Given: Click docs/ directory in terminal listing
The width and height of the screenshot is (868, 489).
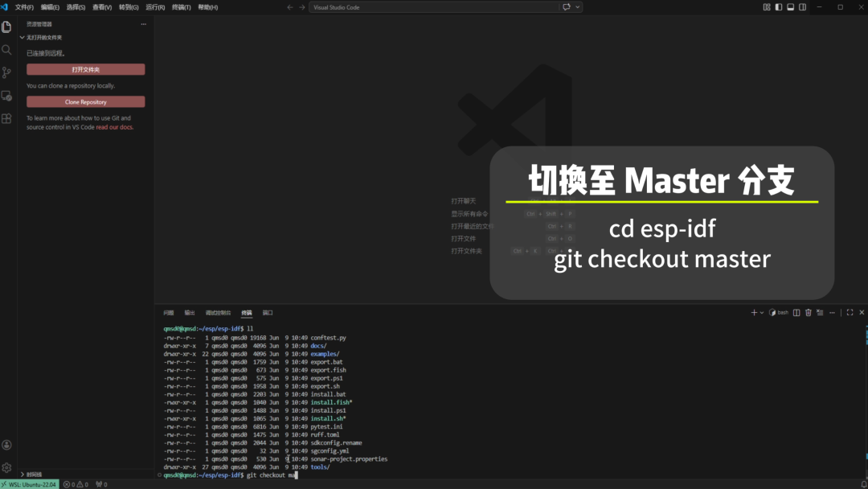Looking at the screenshot, I should pyautogui.click(x=318, y=346).
